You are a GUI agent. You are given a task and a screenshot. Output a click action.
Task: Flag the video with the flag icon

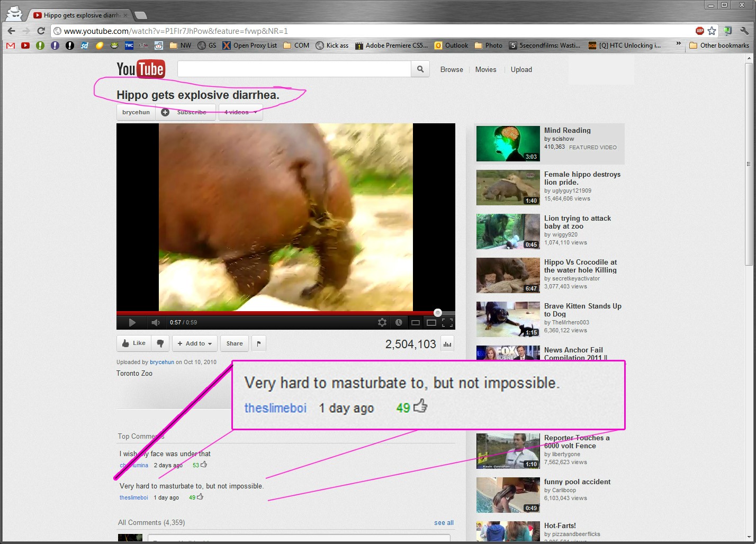[258, 343]
